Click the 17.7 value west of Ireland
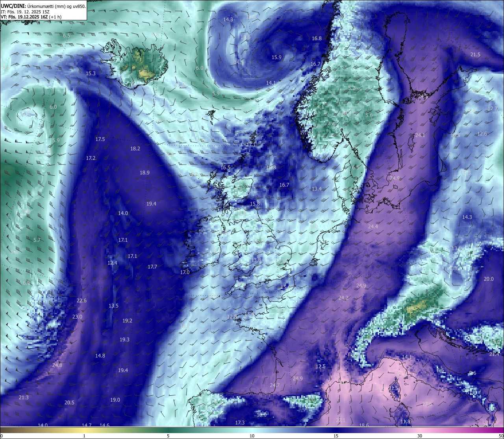504x439 pixels. point(152,267)
